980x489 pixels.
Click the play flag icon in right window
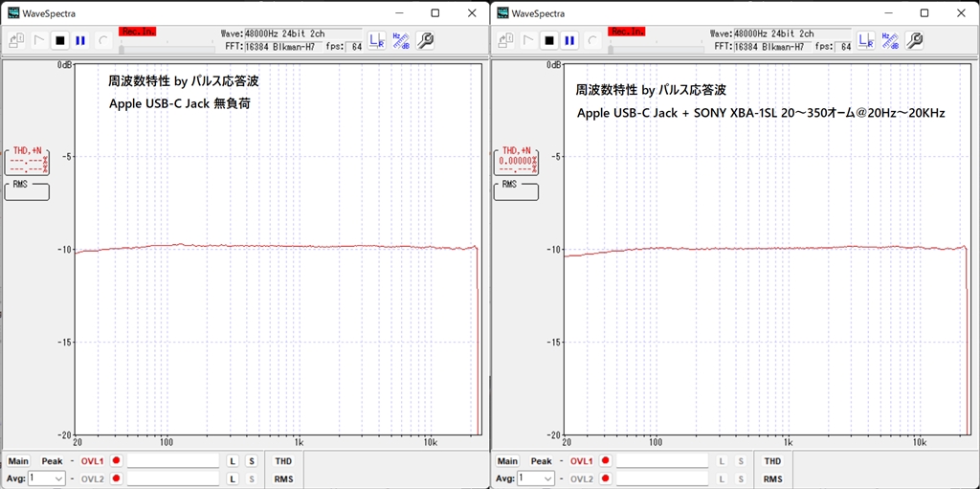coord(528,40)
